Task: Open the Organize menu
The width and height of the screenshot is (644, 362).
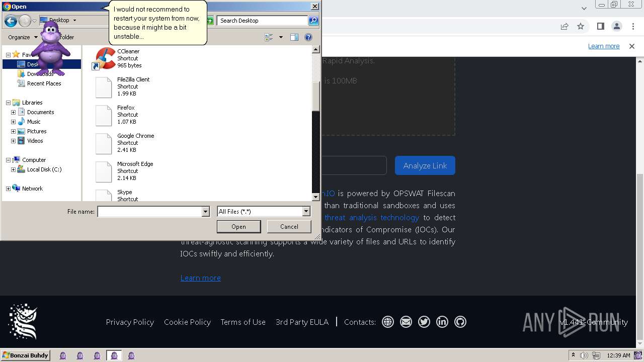Action: pyautogui.click(x=23, y=37)
